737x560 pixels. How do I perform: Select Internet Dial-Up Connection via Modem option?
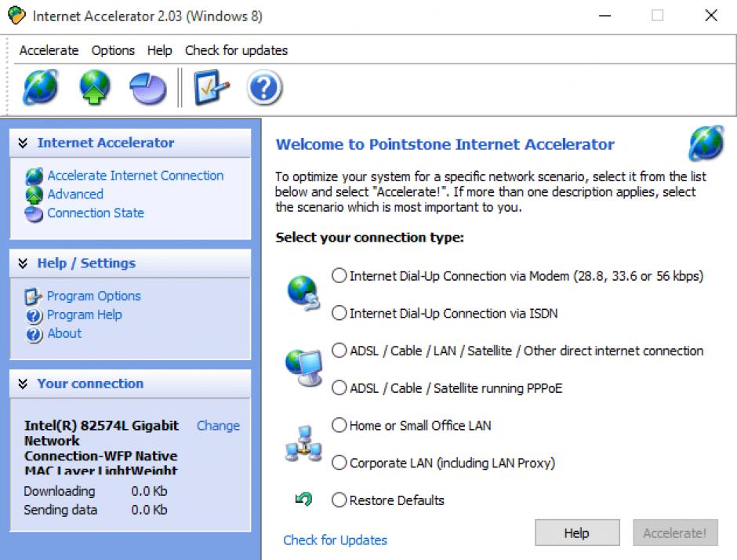tap(517, 275)
